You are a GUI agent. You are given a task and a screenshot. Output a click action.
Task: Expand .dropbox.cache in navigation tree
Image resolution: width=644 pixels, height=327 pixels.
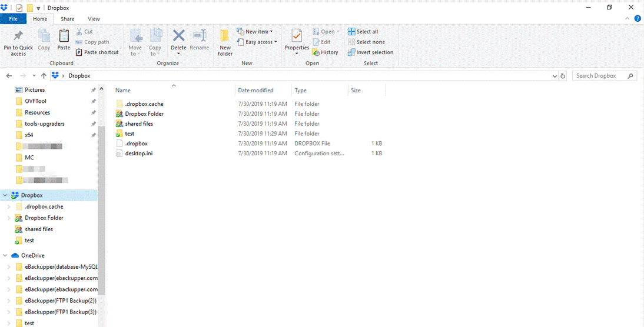[x=9, y=207]
